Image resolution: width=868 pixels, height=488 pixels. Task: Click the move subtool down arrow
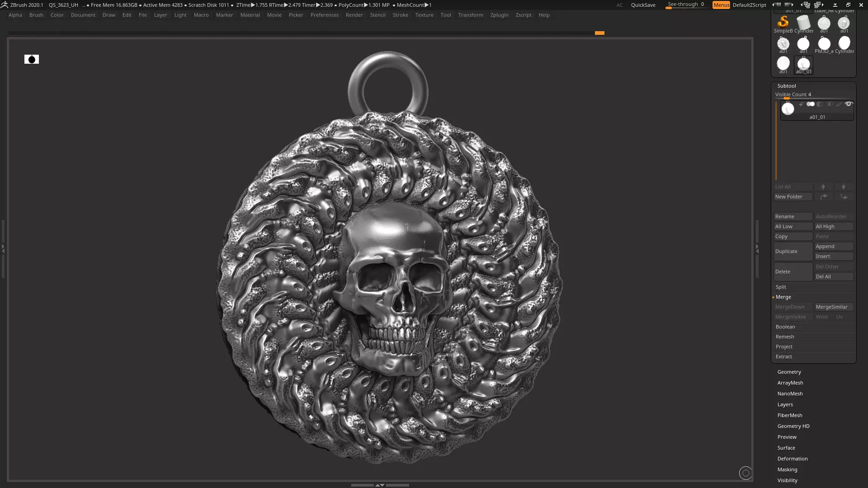click(844, 187)
